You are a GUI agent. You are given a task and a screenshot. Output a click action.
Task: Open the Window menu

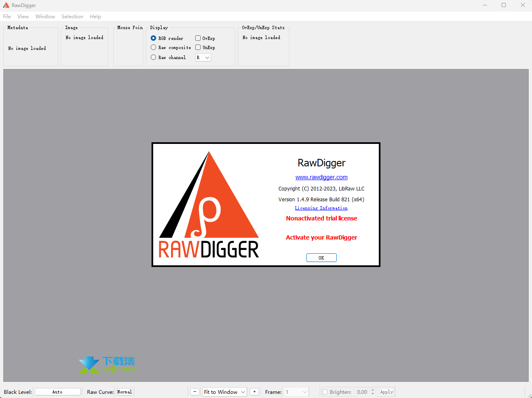pyautogui.click(x=45, y=16)
